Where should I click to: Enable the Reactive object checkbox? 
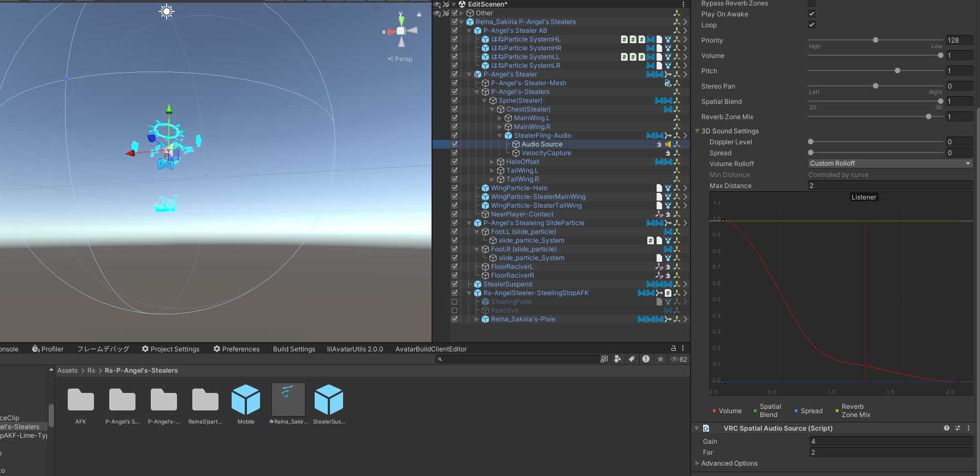pyautogui.click(x=454, y=310)
